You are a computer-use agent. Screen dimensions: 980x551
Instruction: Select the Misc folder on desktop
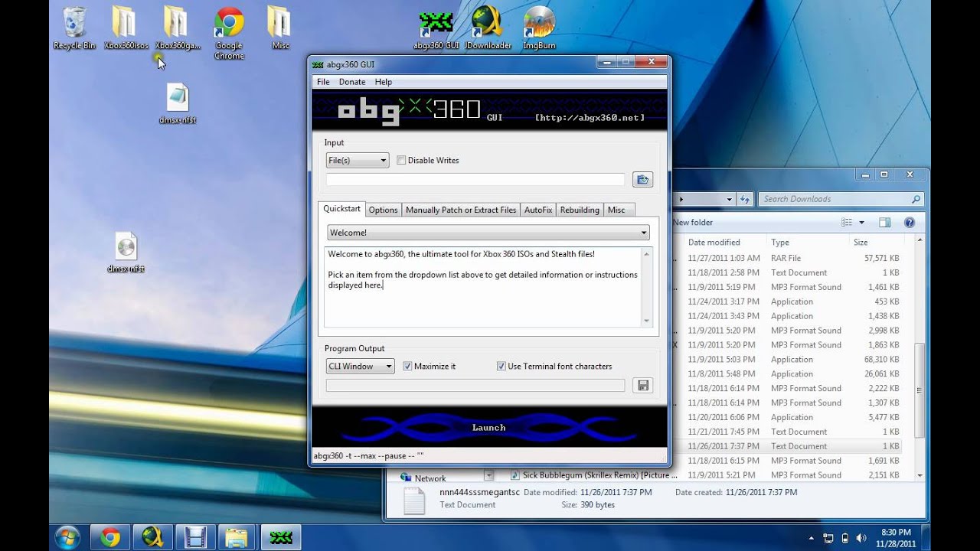280,28
